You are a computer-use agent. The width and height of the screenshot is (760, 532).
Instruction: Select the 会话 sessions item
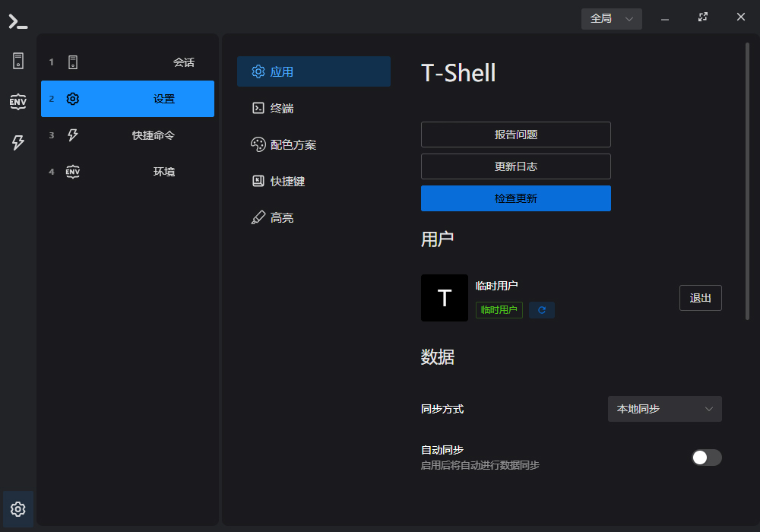[128, 62]
